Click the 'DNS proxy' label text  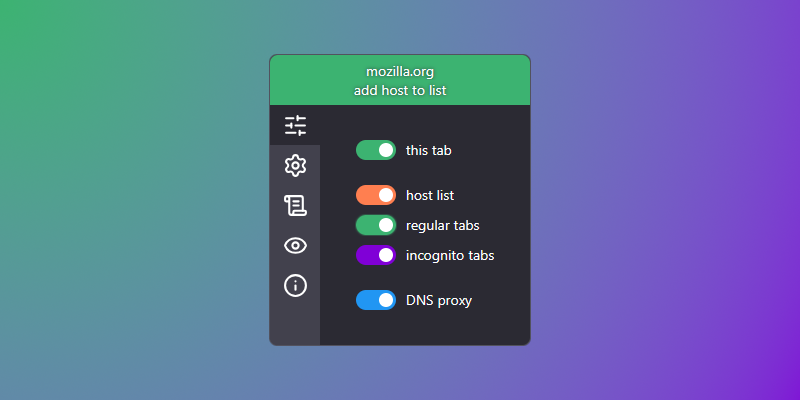click(x=439, y=301)
